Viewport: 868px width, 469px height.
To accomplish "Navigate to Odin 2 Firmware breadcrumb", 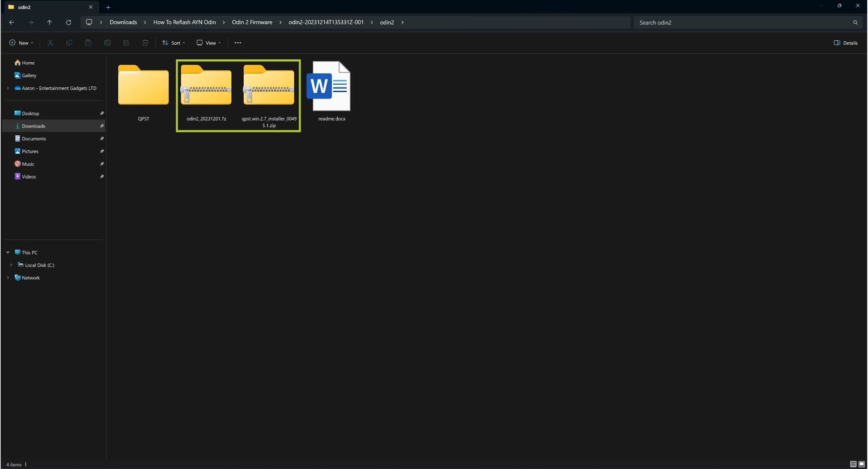I will pos(252,22).
